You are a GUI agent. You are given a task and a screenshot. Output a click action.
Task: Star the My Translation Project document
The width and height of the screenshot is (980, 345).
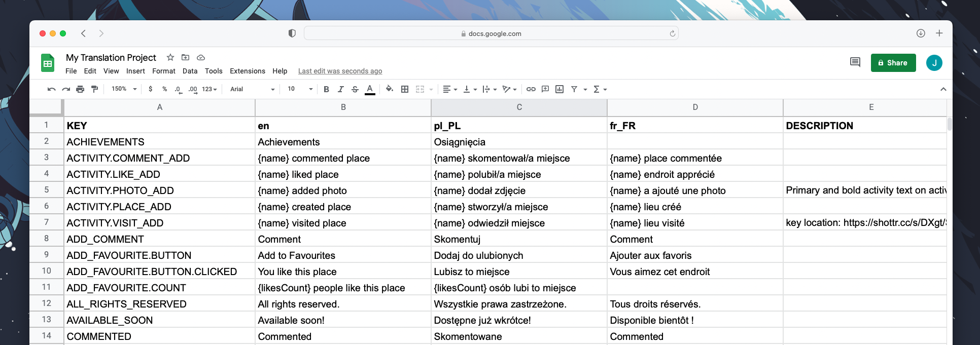(170, 57)
